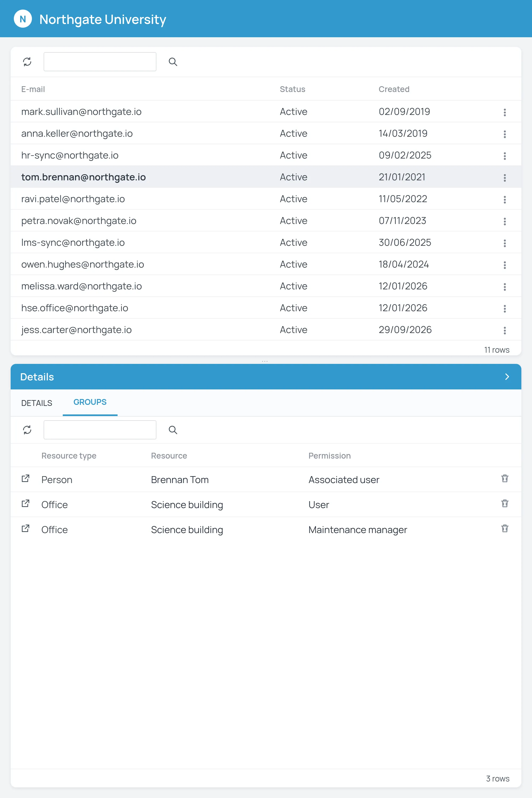Click search magnifier in Groups panel
The height and width of the screenshot is (798, 532).
tap(173, 430)
